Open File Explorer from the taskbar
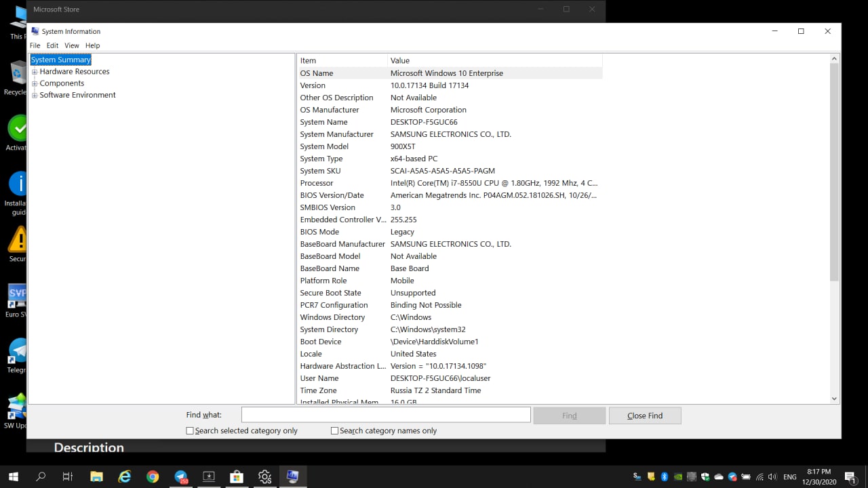The width and height of the screenshot is (868, 488). click(x=96, y=476)
